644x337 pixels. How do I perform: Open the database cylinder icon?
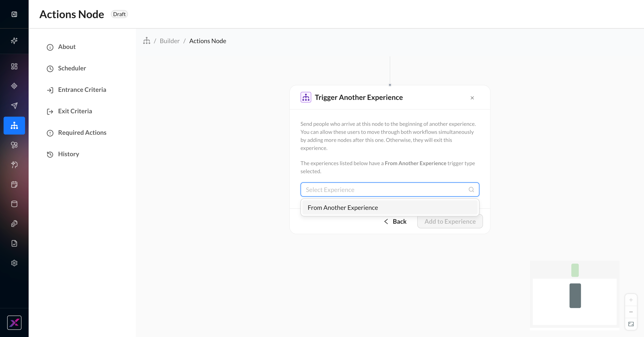pyautogui.click(x=14, y=204)
